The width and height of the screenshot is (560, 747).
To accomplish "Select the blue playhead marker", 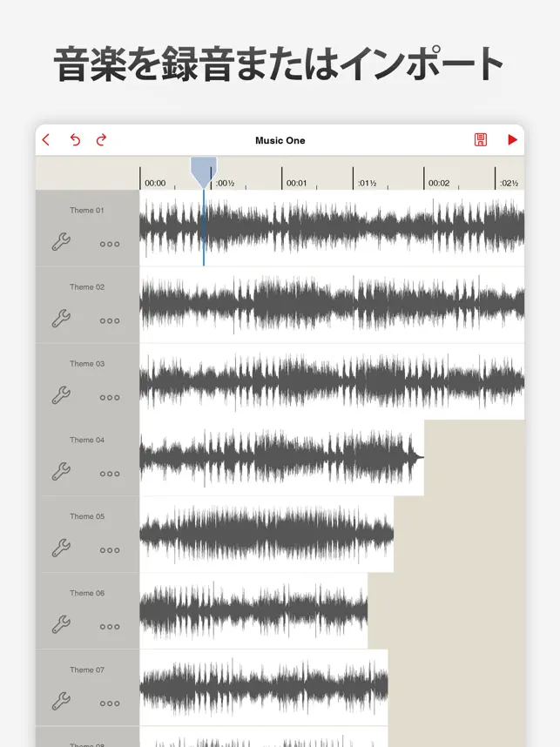I will coord(204,172).
